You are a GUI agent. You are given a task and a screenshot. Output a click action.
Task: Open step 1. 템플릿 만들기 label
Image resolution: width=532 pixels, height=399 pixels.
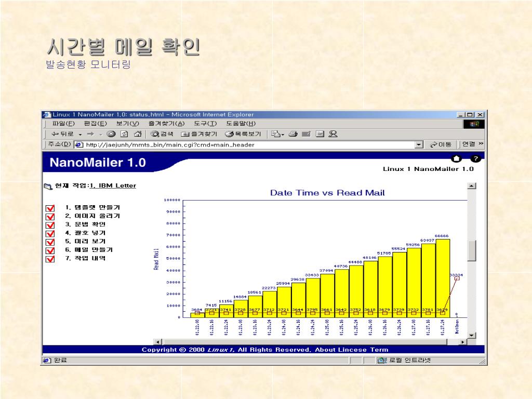(x=92, y=207)
